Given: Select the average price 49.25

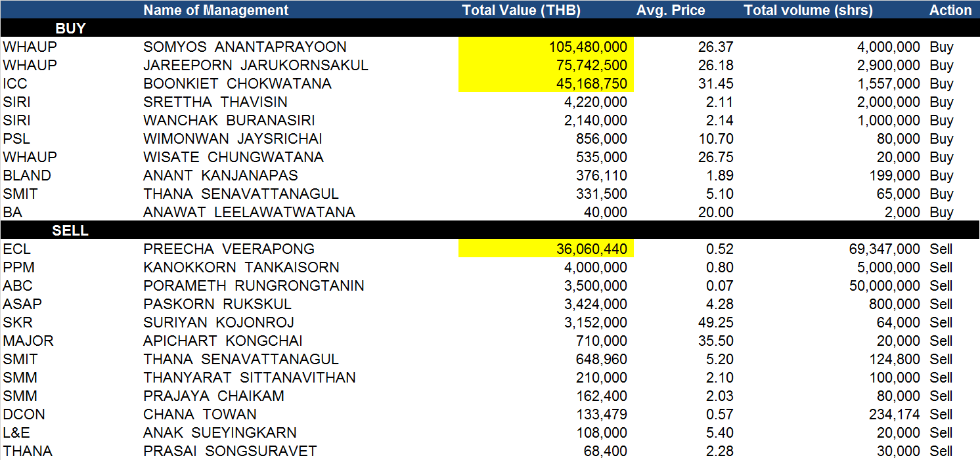Looking at the screenshot, I should click(x=715, y=322).
